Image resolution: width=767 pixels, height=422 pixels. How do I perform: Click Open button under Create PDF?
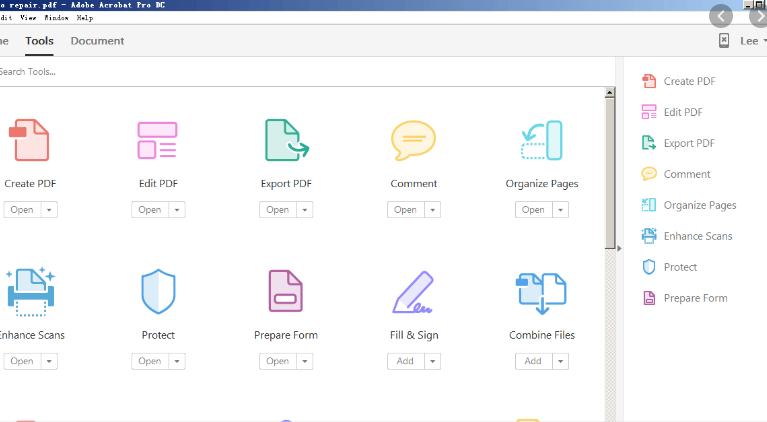(x=23, y=210)
